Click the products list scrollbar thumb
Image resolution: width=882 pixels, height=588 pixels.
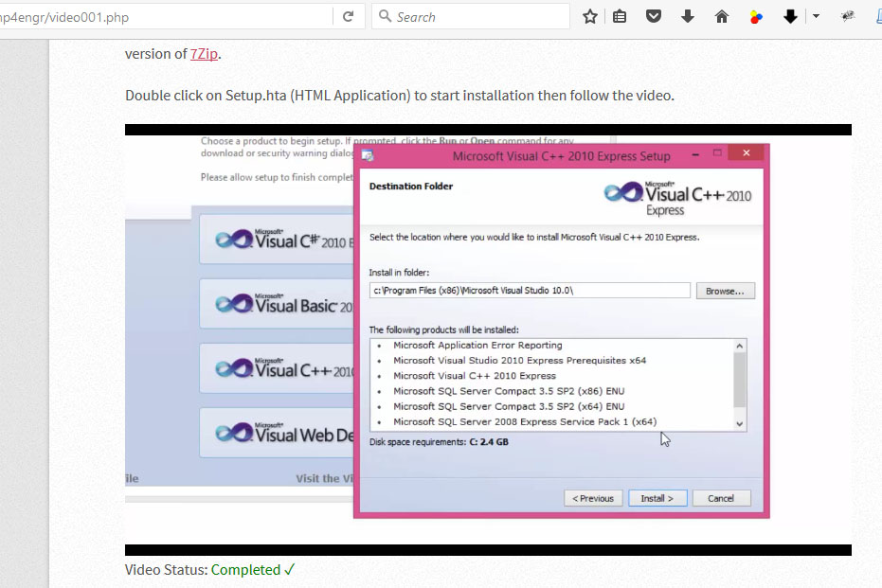740,380
